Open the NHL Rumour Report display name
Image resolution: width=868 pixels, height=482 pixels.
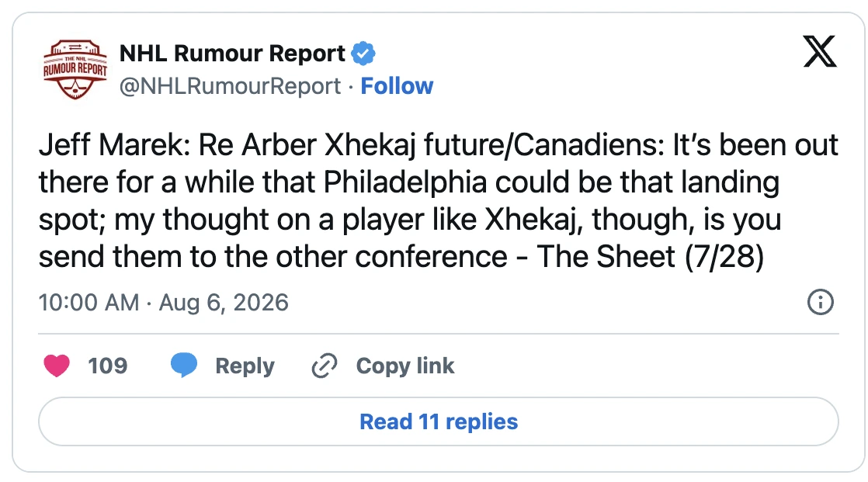pyautogui.click(x=232, y=54)
